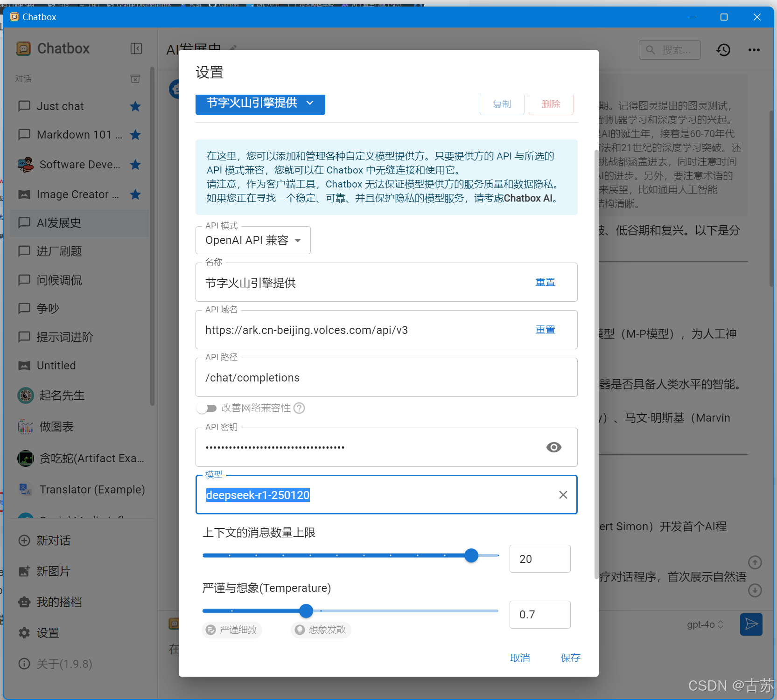777x700 pixels.
Task: Open the Untitled image conversation
Action: [x=79, y=366]
